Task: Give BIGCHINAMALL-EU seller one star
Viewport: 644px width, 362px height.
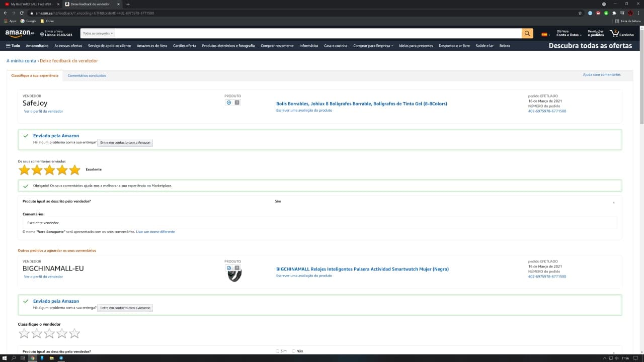Action: coord(24,333)
